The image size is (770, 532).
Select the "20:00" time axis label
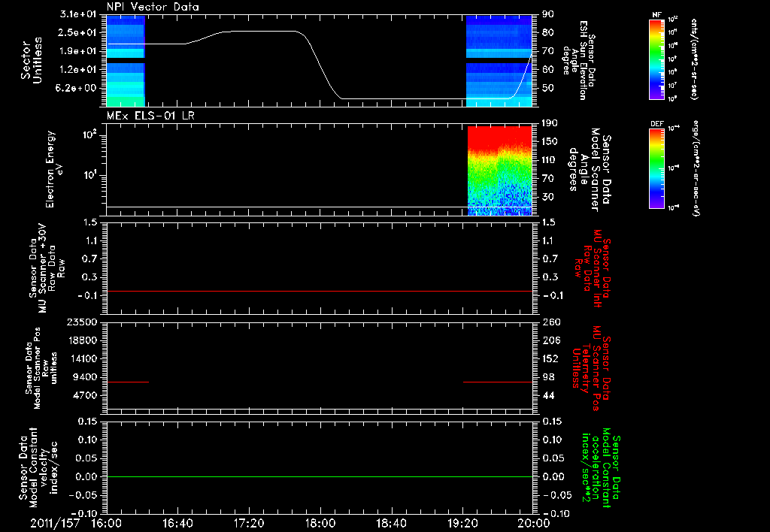[x=534, y=523]
